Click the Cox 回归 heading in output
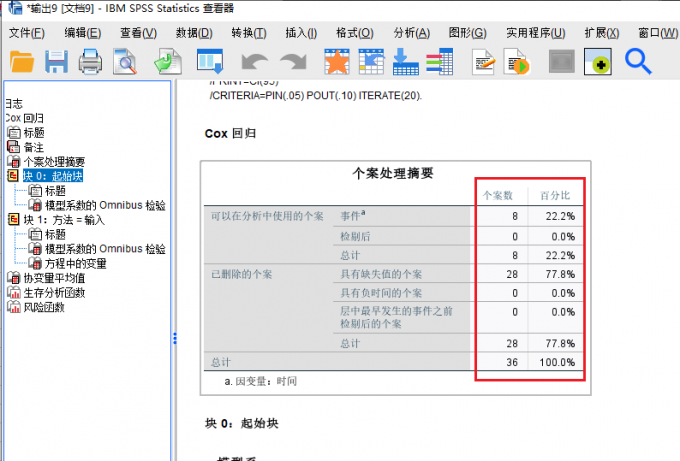Viewport: 680px width, 461px height. [x=230, y=133]
